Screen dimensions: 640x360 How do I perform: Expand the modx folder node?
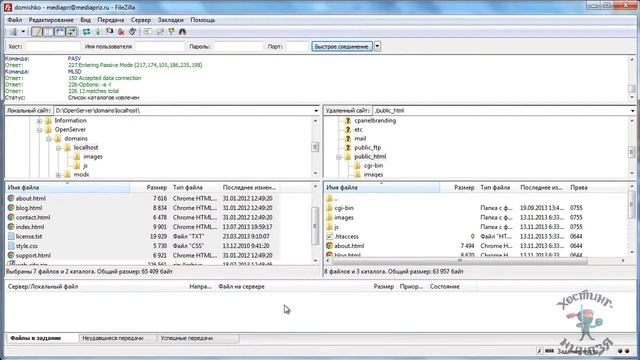pos(58,175)
